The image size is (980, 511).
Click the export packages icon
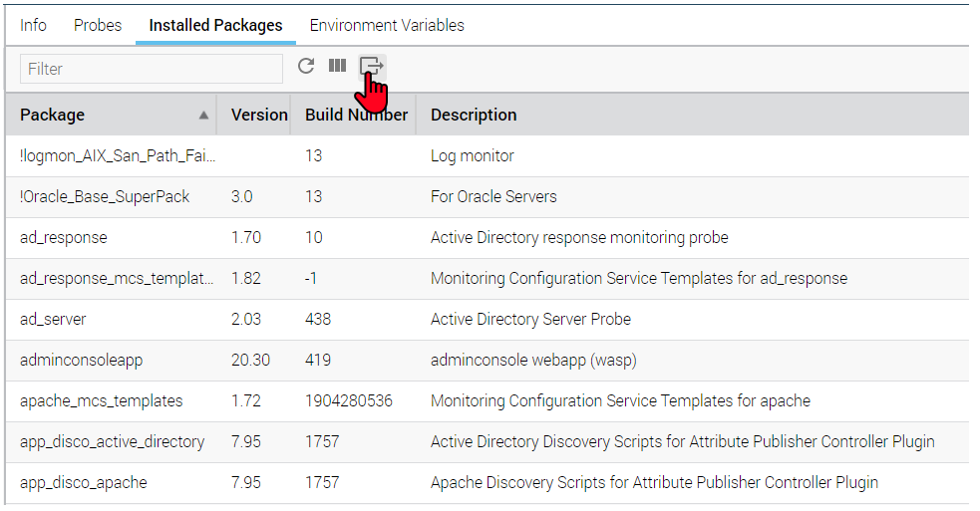(371, 66)
